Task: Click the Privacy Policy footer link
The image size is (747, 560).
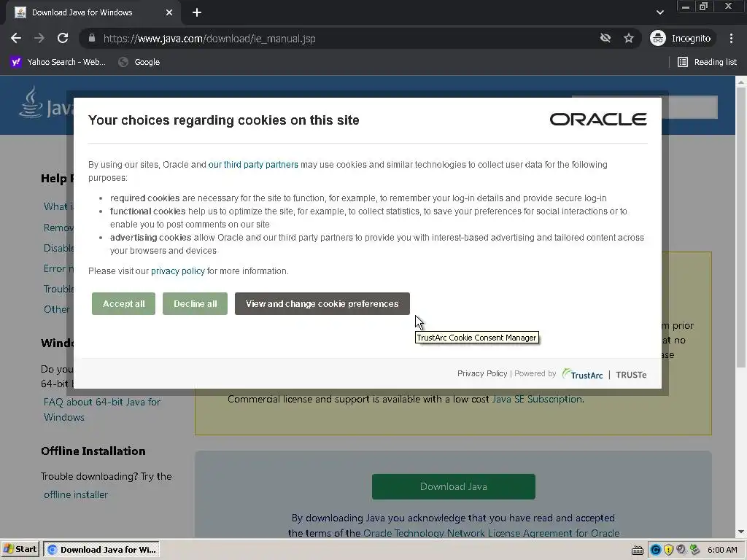Action: pos(482,374)
